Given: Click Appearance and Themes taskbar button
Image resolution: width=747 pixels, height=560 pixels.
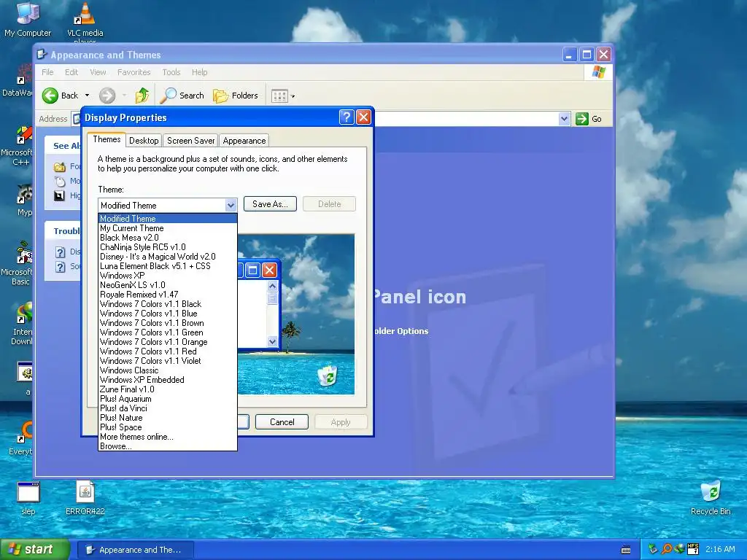Looking at the screenshot, I should pos(135,550).
